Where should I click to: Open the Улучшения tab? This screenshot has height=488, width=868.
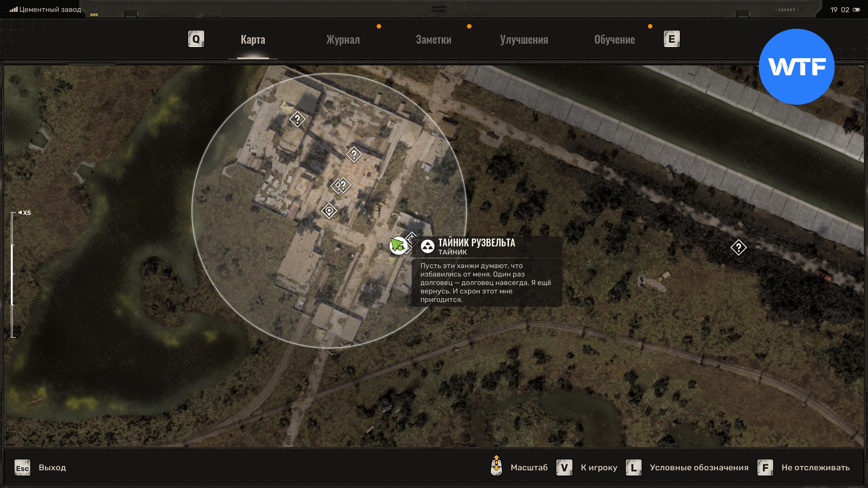point(524,40)
